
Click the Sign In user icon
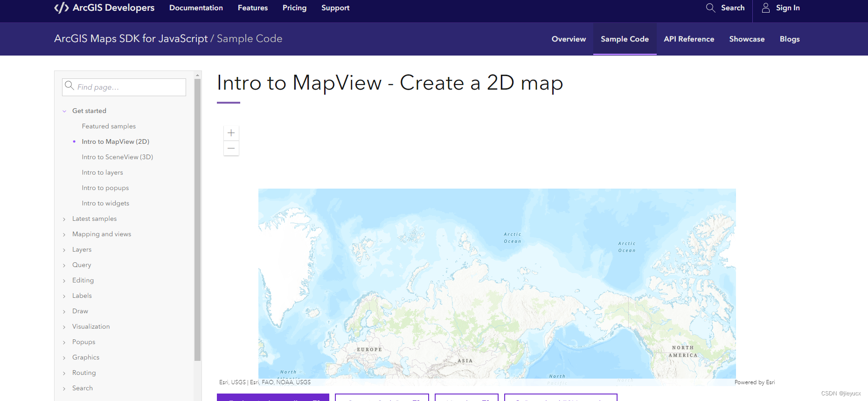[766, 8]
